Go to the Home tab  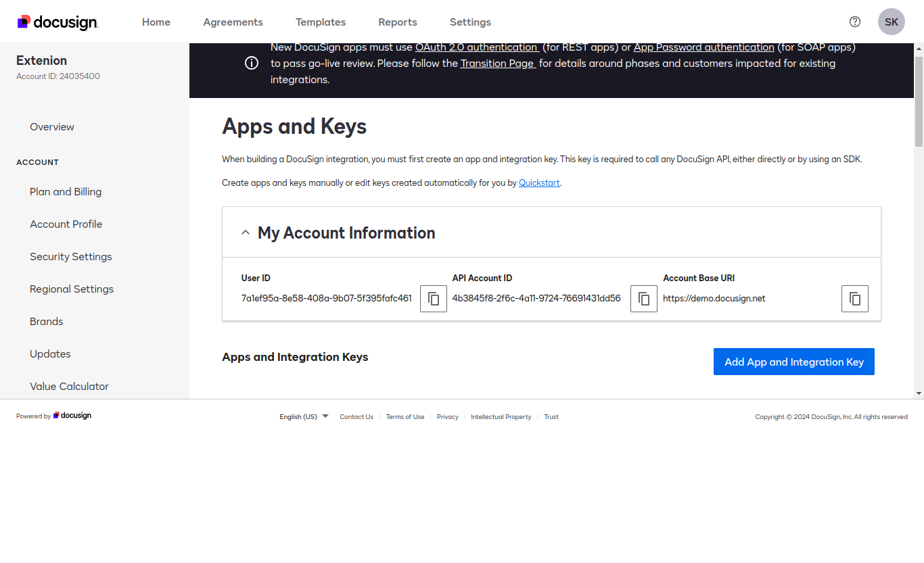pyautogui.click(x=156, y=22)
